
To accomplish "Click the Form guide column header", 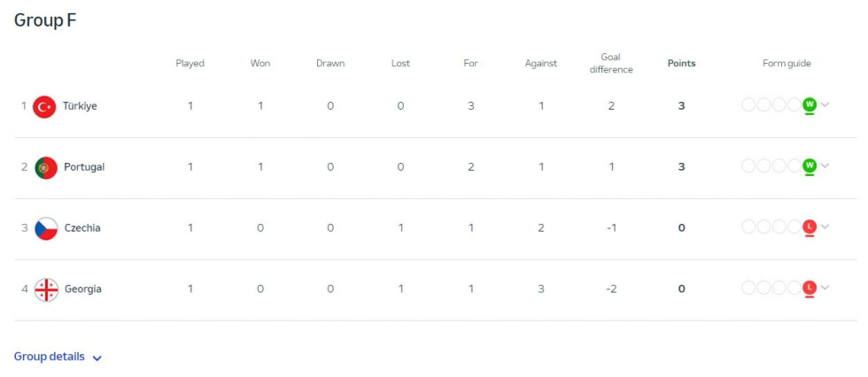I will pos(787,64).
